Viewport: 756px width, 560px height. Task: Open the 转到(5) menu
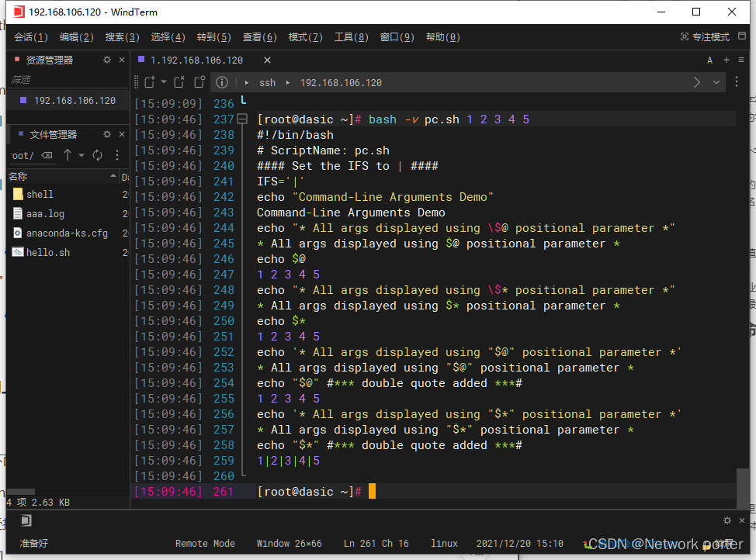pyautogui.click(x=214, y=37)
